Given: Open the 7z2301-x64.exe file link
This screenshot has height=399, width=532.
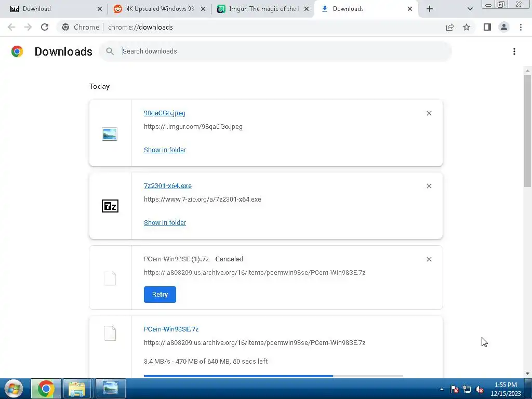Looking at the screenshot, I should [168, 185].
